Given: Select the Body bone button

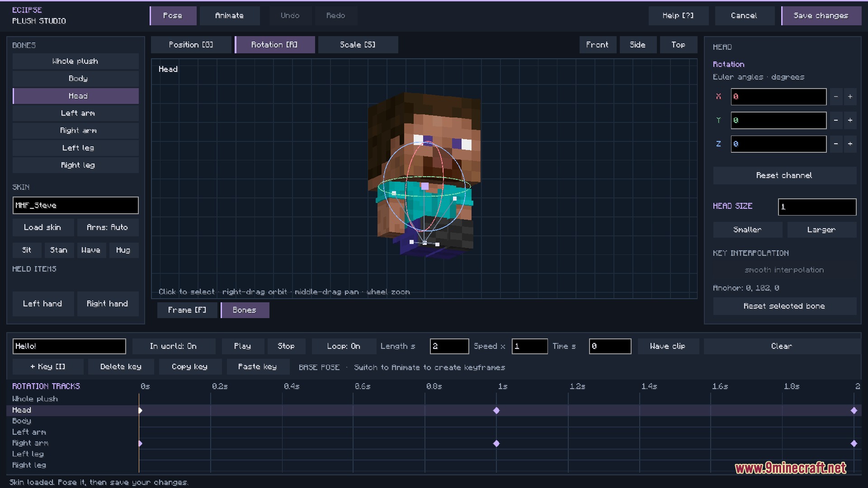Looking at the screenshot, I should pyautogui.click(x=75, y=79).
